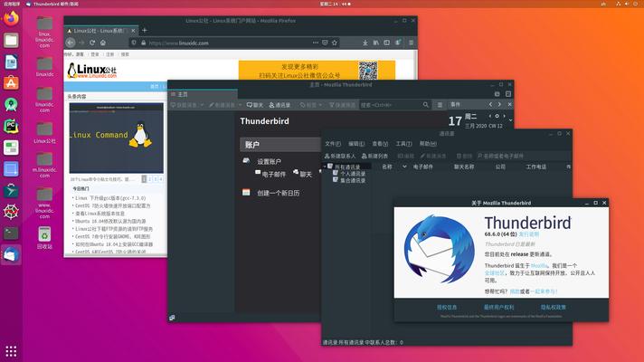
Task: Show all applications grid
Action: tap(11, 351)
